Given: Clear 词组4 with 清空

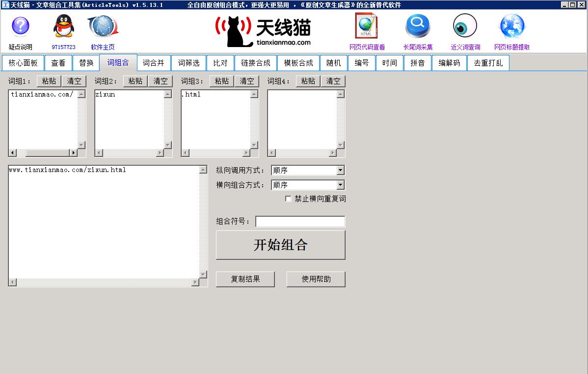Looking at the screenshot, I should [x=333, y=81].
